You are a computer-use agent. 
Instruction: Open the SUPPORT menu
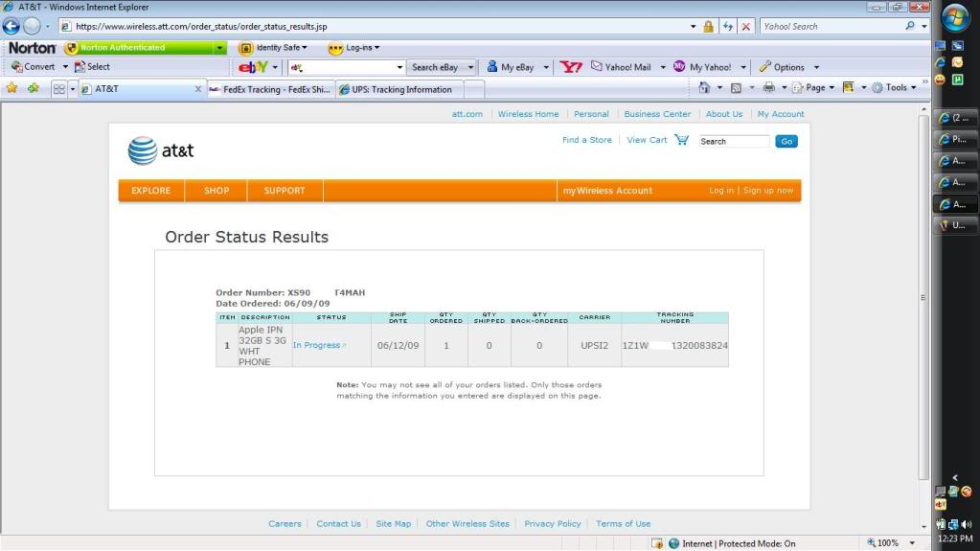tap(285, 191)
